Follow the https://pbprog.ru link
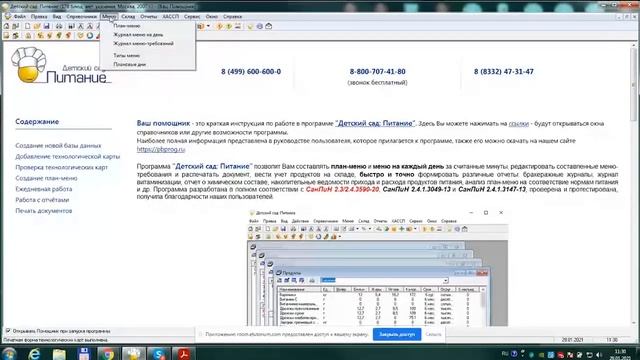Screen dimensions: 640x360 point(161,149)
